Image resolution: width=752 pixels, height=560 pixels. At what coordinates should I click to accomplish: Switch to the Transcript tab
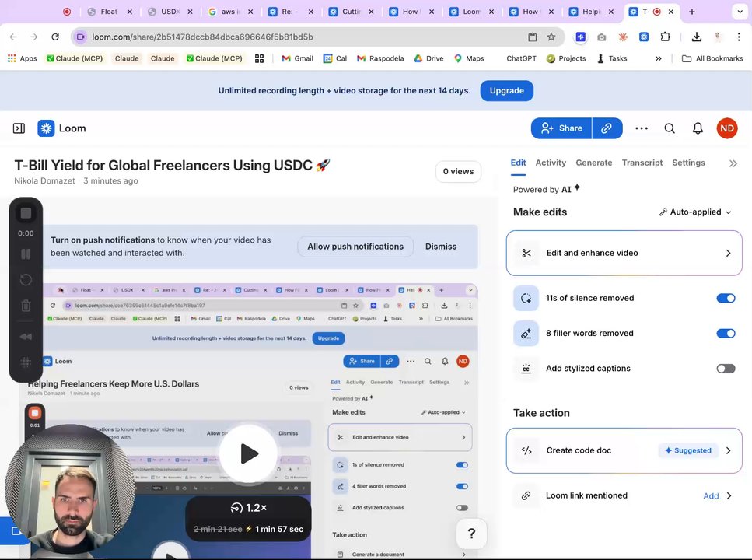(x=642, y=163)
